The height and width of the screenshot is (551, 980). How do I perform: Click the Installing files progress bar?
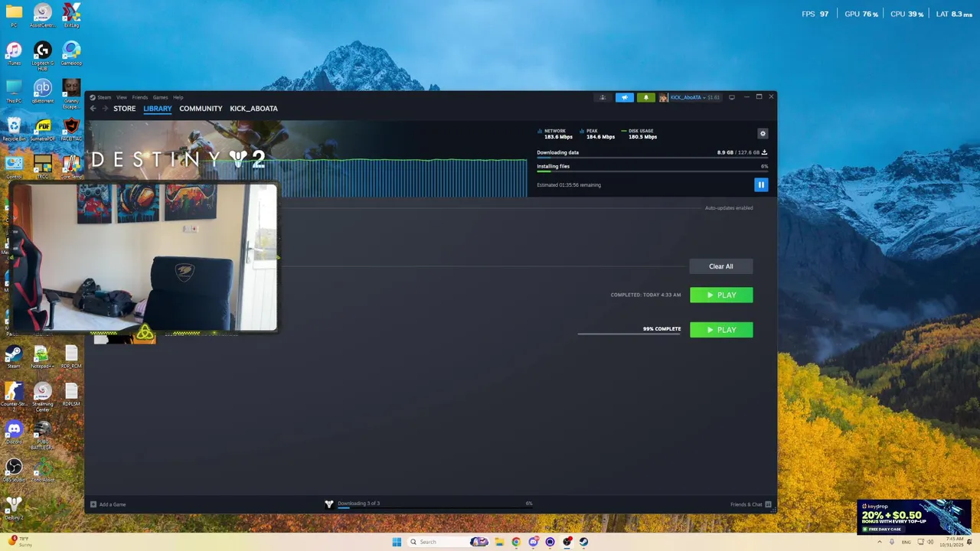(652, 172)
